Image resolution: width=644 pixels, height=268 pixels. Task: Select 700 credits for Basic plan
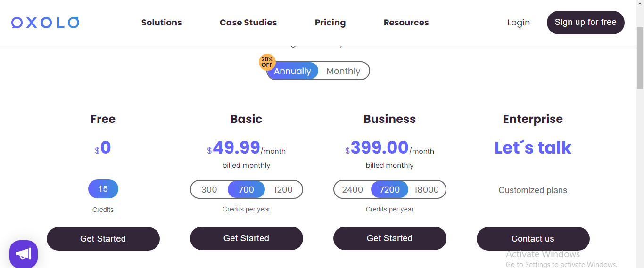click(x=246, y=190)
